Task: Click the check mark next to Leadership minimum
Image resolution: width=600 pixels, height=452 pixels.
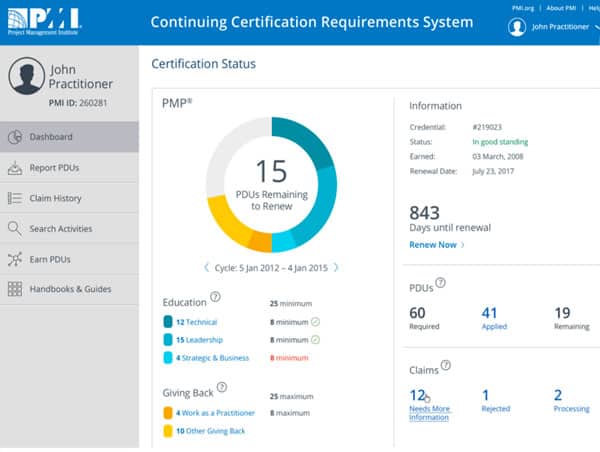Action: [x=315, y=339]
